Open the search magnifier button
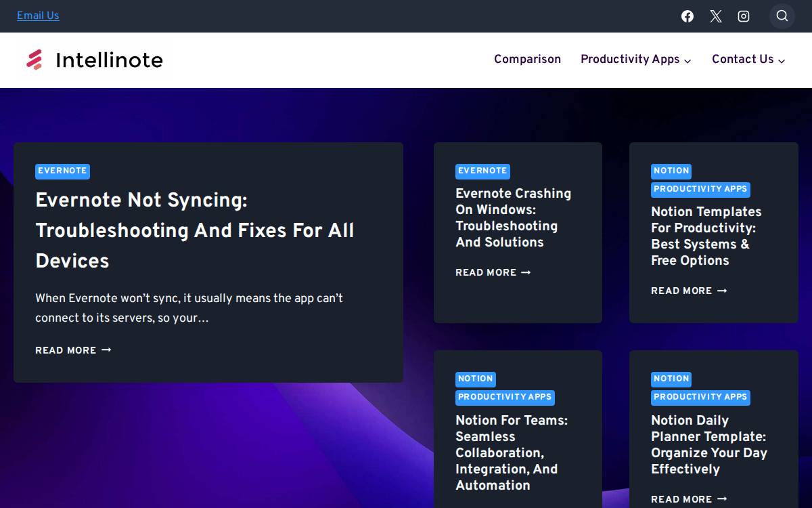Viewport: 812px width, 508px height. click(782, 16)
